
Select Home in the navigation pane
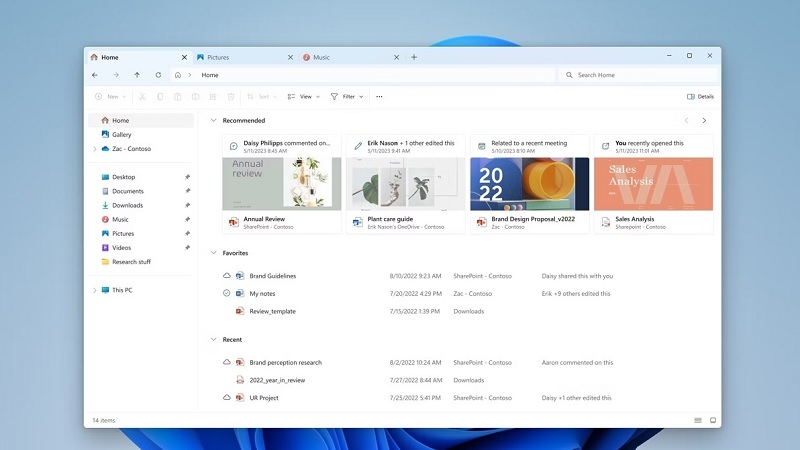coord(141,120)
